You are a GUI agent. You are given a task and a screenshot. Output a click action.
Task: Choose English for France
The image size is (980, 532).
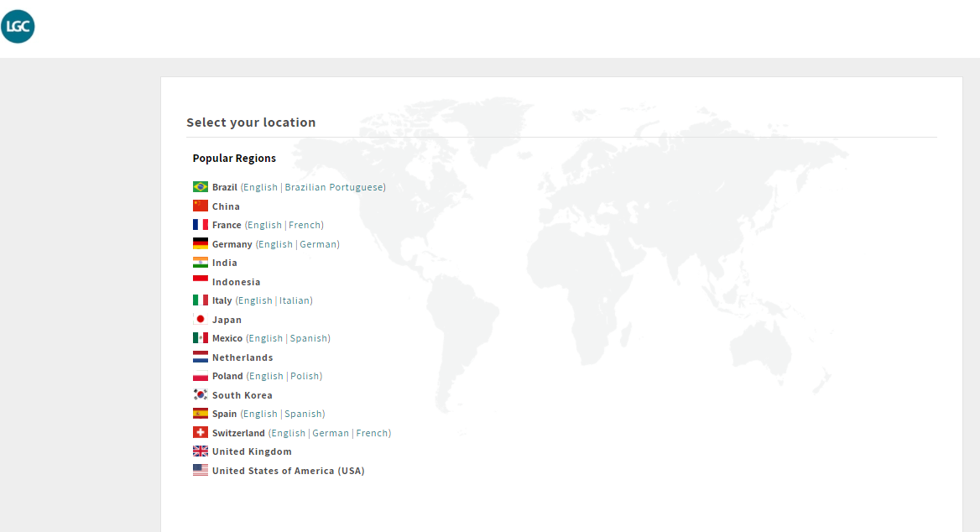click(x=264, y=225)
